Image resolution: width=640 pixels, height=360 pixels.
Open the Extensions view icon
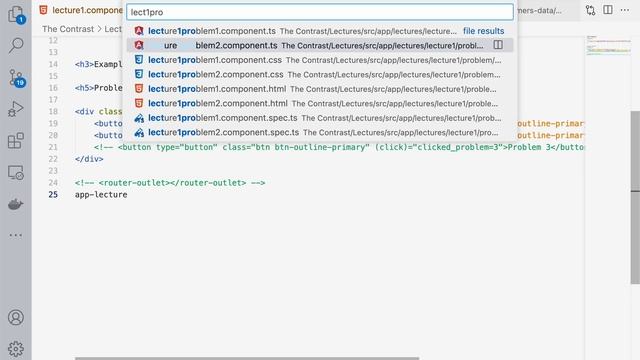click(16, 141)
